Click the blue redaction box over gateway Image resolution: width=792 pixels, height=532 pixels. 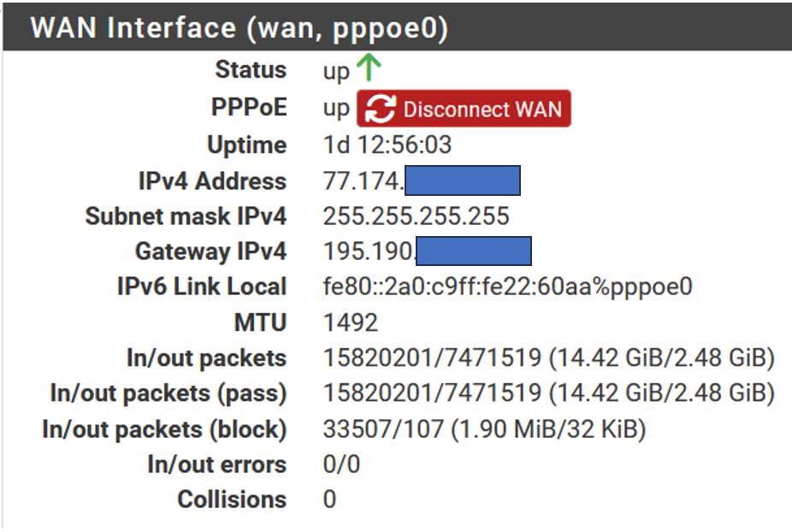(474, 251)
